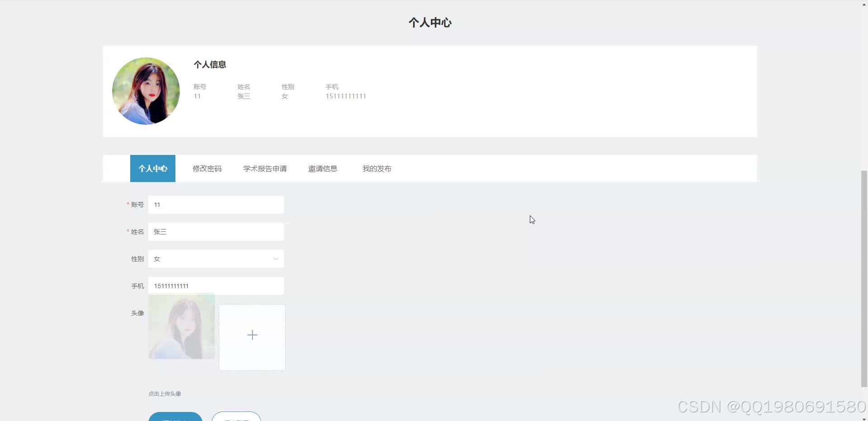868x421 pixels.
Task: Open the 我的发布 tab
Action: 377,168
